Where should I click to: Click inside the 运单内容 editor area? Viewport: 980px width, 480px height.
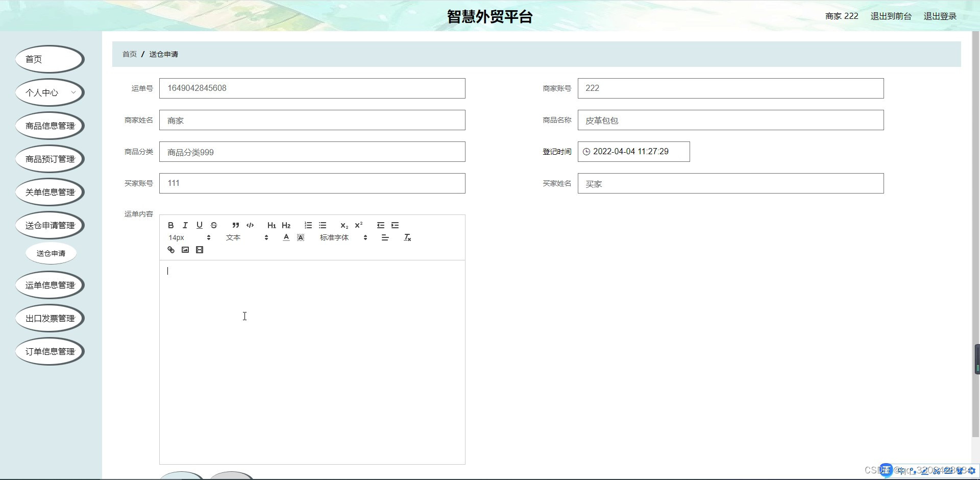312,363
